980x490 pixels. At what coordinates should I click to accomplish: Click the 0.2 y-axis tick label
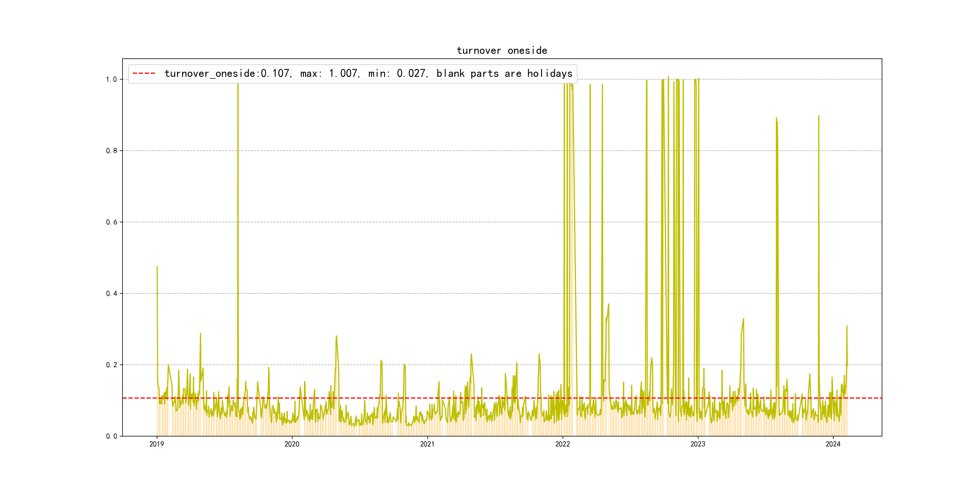111,365
